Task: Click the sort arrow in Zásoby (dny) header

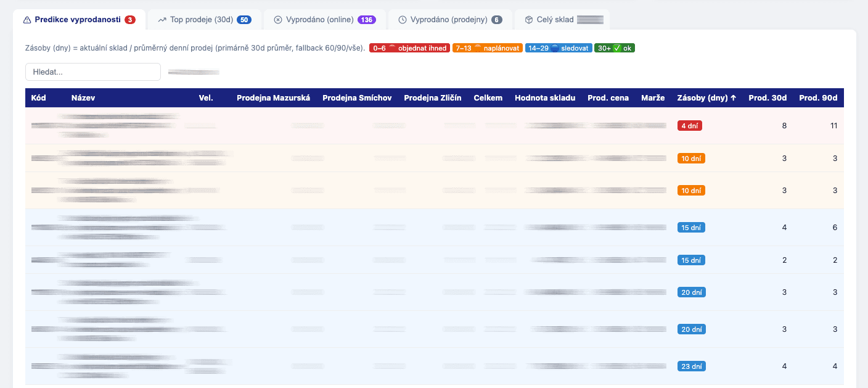Action: [733, 98]
